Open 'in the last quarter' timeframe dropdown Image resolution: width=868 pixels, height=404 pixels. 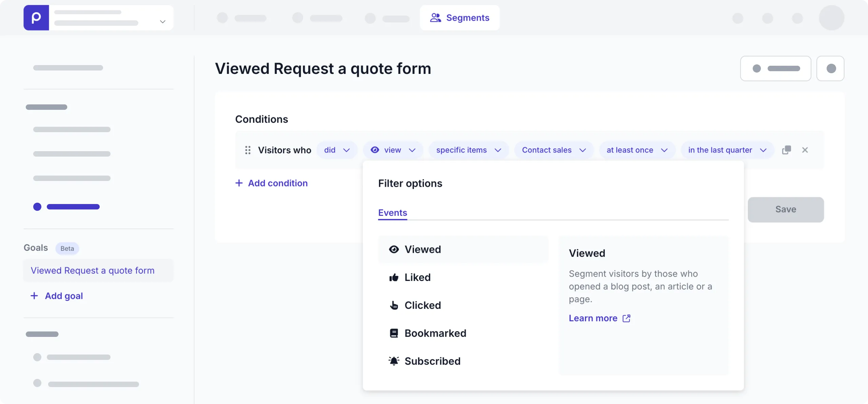coord(727,150)
